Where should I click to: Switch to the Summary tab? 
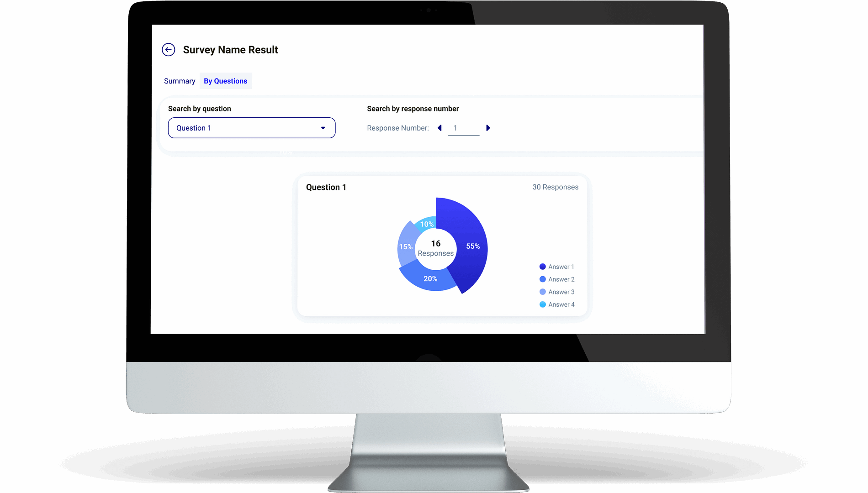(179, 81)
